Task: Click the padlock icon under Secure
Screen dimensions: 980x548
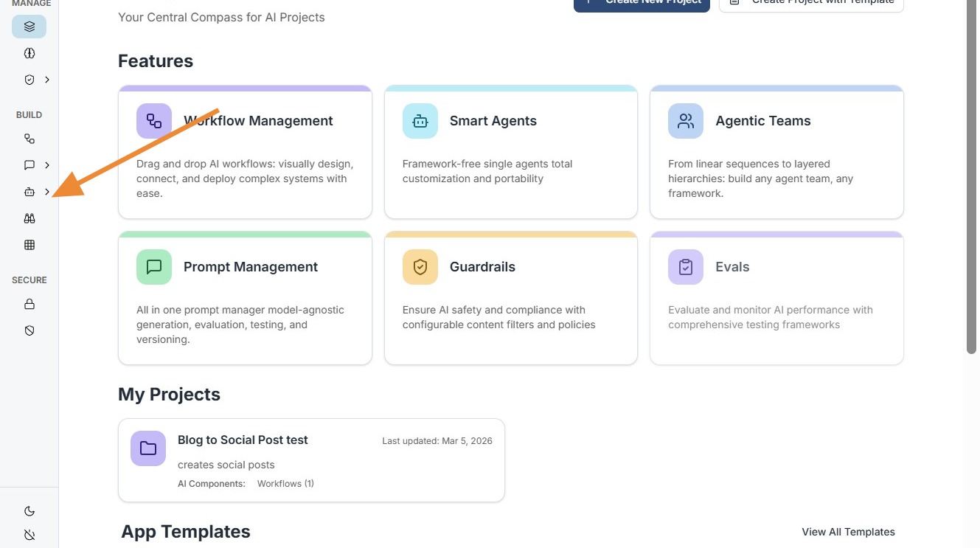Action: point(29,304)
